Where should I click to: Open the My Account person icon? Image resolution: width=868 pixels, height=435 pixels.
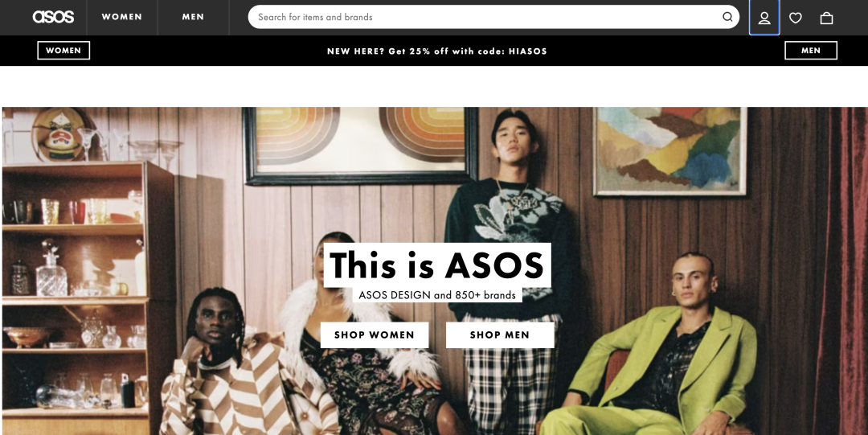(764, 18)
